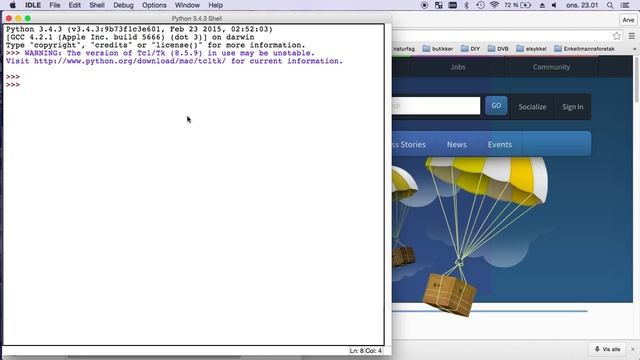Zoom the Python Shell window
Image resolution: width=640 pixels, height=360 pixels.
[x=28, y=18]
